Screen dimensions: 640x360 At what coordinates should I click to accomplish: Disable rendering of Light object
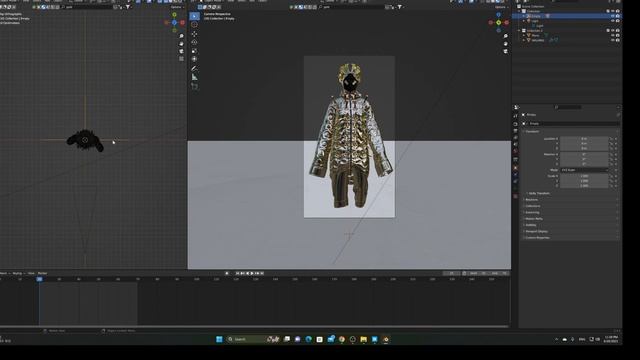[618, 21]
